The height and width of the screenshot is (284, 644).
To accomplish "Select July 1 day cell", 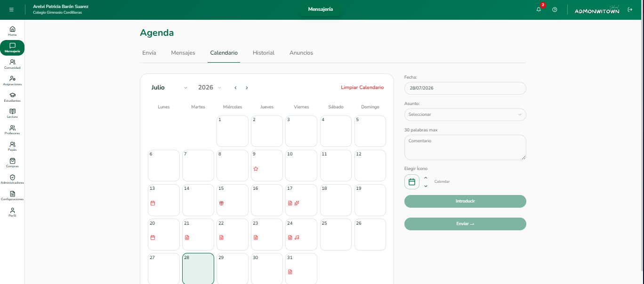I will [x=233, y=131].
